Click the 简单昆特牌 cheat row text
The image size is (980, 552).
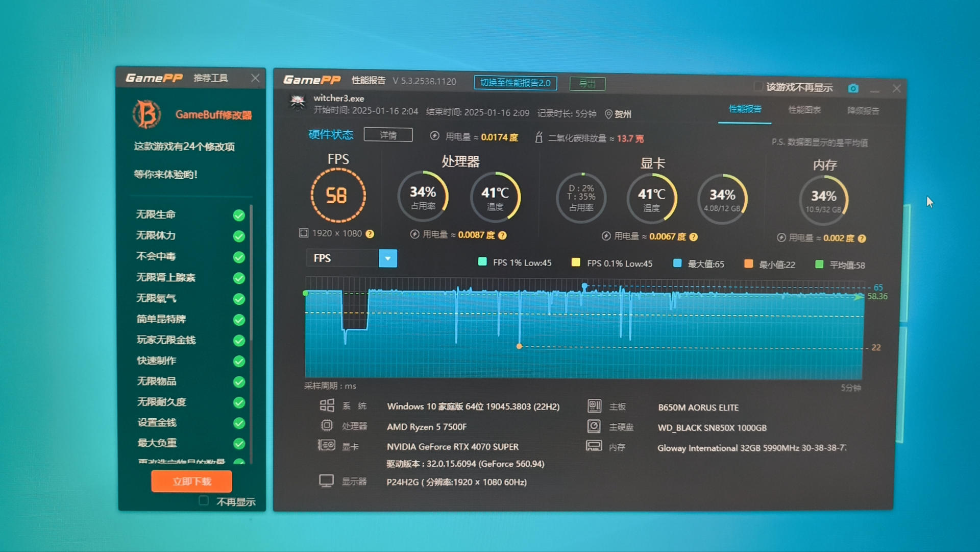point(161,319)
